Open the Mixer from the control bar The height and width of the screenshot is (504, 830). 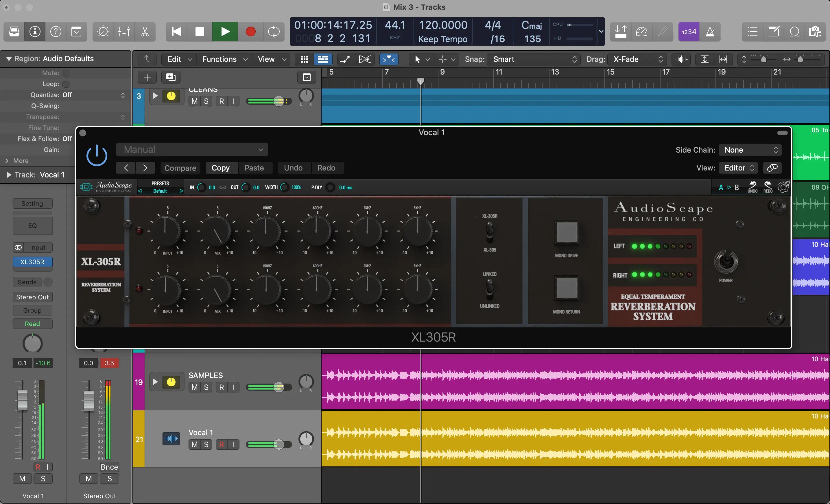(124, 32)
